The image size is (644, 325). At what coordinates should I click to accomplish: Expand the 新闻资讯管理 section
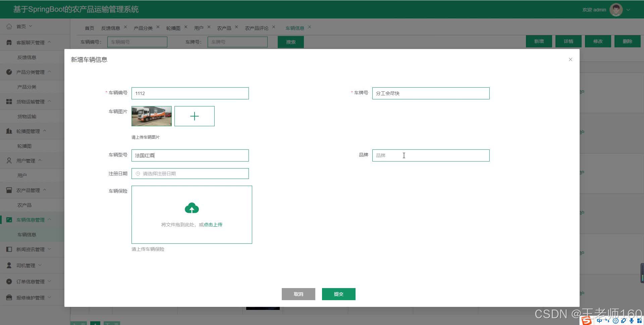(49, 249)
